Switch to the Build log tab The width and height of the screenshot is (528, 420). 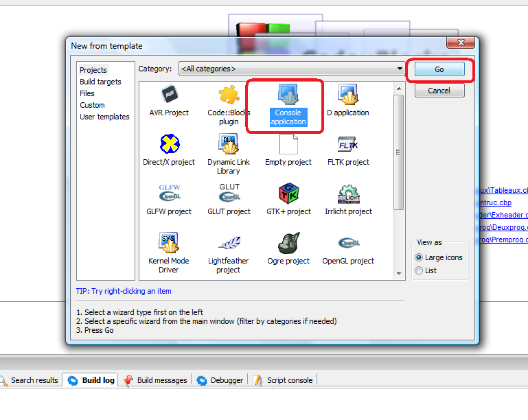tap(91, 380)
